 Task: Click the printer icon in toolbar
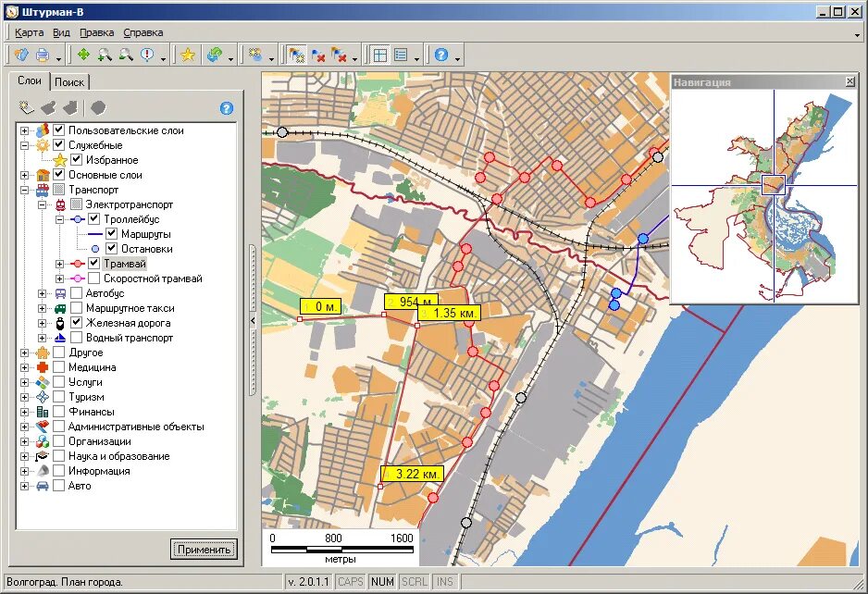coord(42,55)
